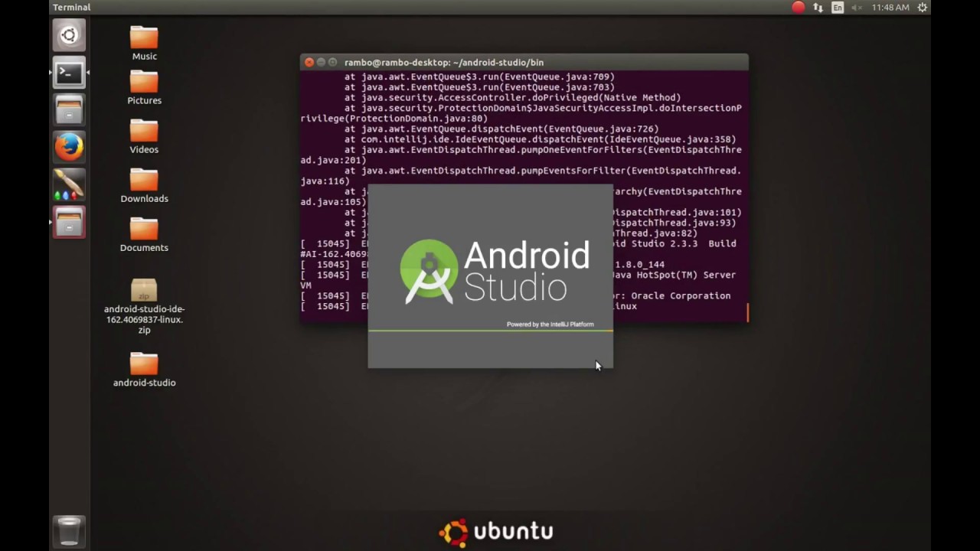Open the Documents desktop folder
980x551 pixels.
[144, 234]
